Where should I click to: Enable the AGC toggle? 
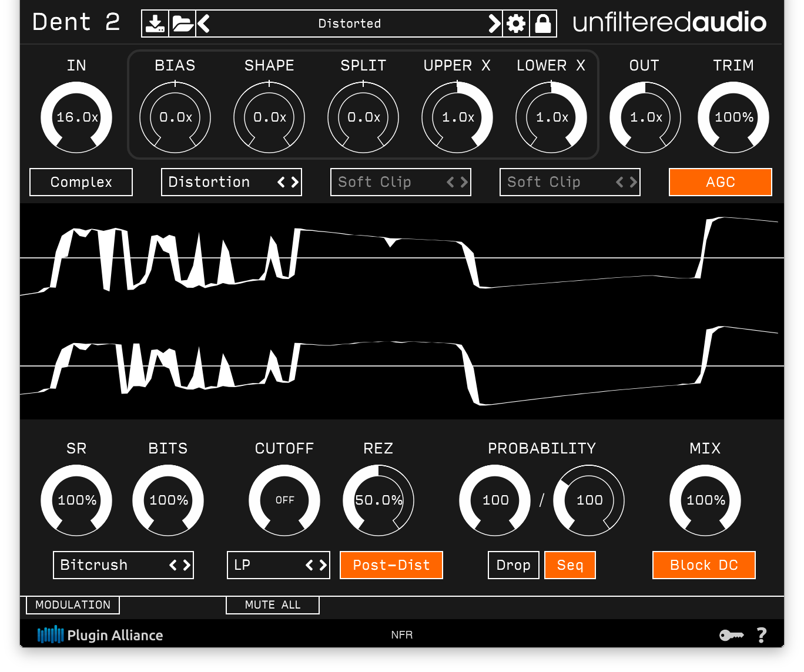pos(720,182)
